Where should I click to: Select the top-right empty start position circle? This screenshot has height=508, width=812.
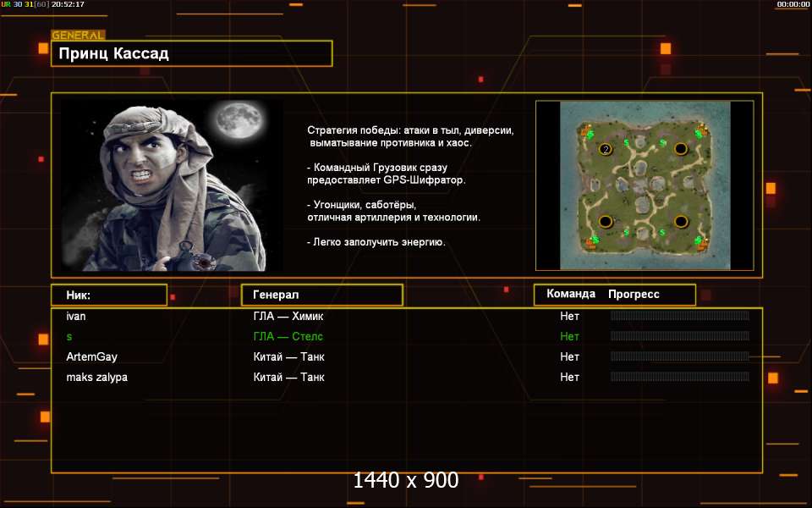pyautogui.click(x=681, y=149)
